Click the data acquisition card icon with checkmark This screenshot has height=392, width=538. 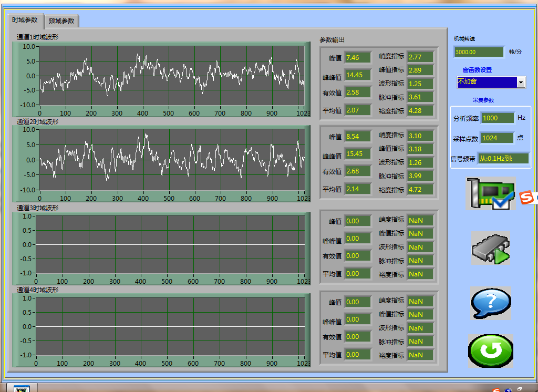pos(490,194)
